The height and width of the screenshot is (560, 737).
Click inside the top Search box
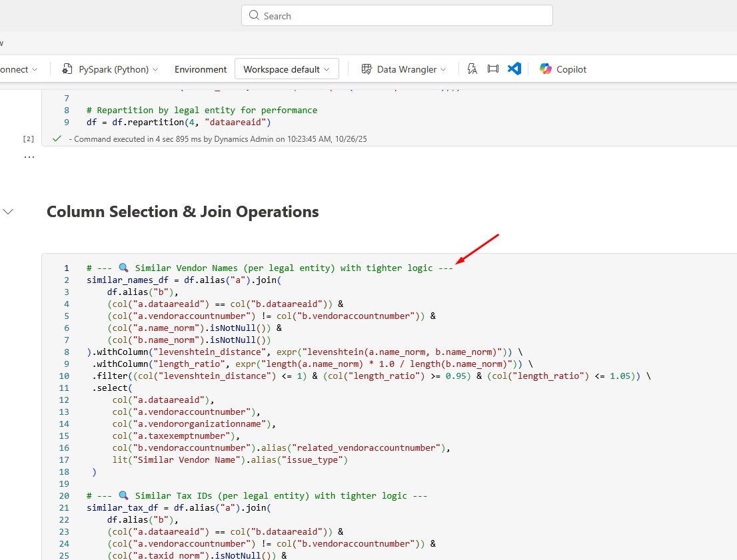(400, 15)
